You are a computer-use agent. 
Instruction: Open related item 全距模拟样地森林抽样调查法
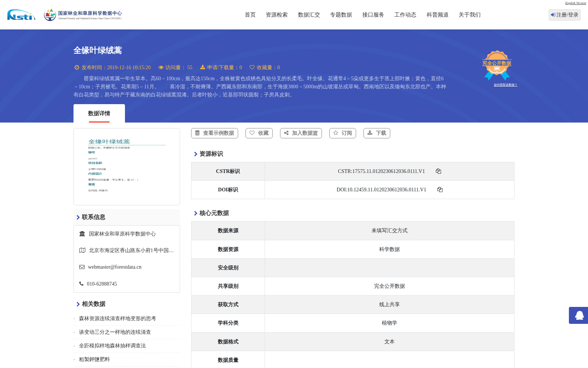click(x=112, y=346)
